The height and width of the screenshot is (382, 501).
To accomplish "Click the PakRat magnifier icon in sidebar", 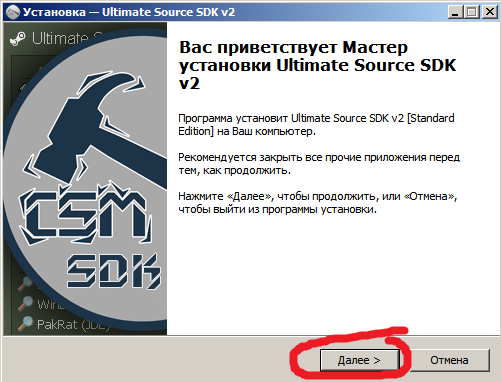I will point(25,323).
